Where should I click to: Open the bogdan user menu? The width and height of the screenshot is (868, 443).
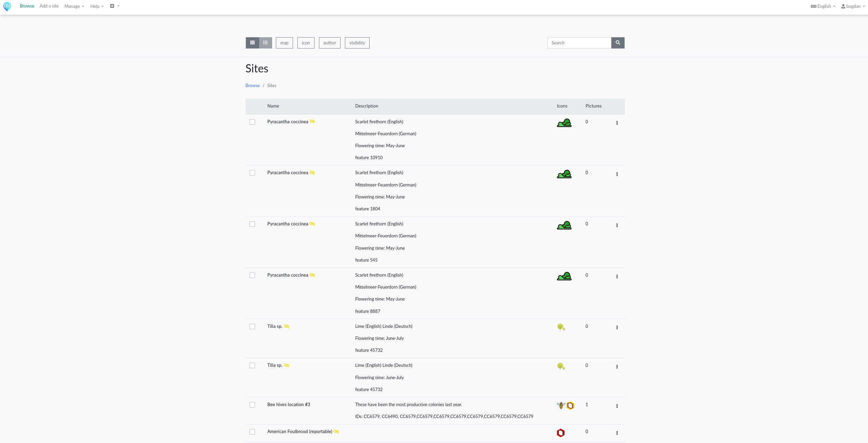click(x=853, y=6)
